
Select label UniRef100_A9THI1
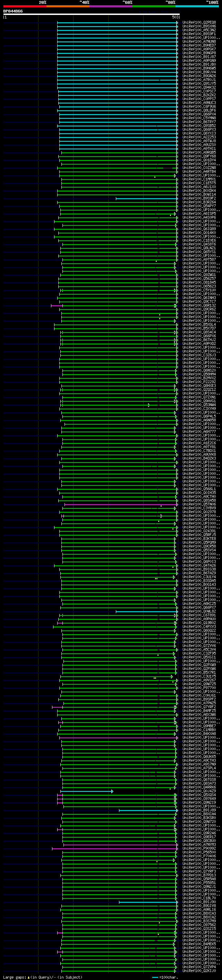tap(199, 149)
